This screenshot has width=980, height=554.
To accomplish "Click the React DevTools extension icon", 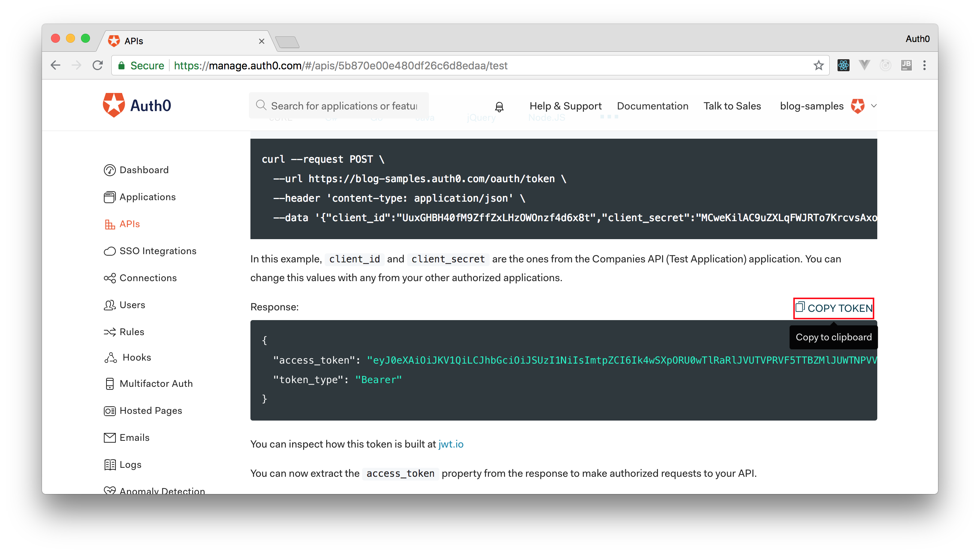I will [843, 66].
